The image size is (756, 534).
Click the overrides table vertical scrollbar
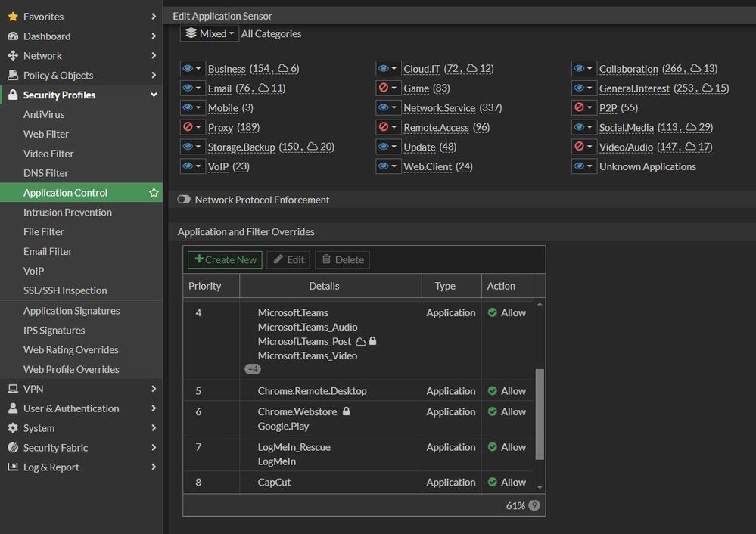point(540,414)
